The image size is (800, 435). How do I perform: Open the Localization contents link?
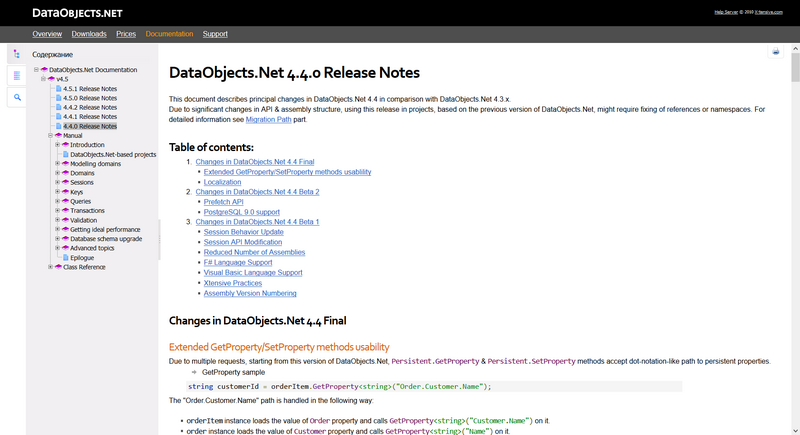(x=222, y=182)
